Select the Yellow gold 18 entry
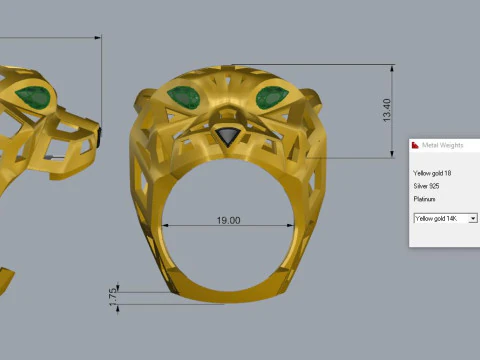The height and width of the screenshot is (360, 480). pyautogui.click(x=432, y=173)
